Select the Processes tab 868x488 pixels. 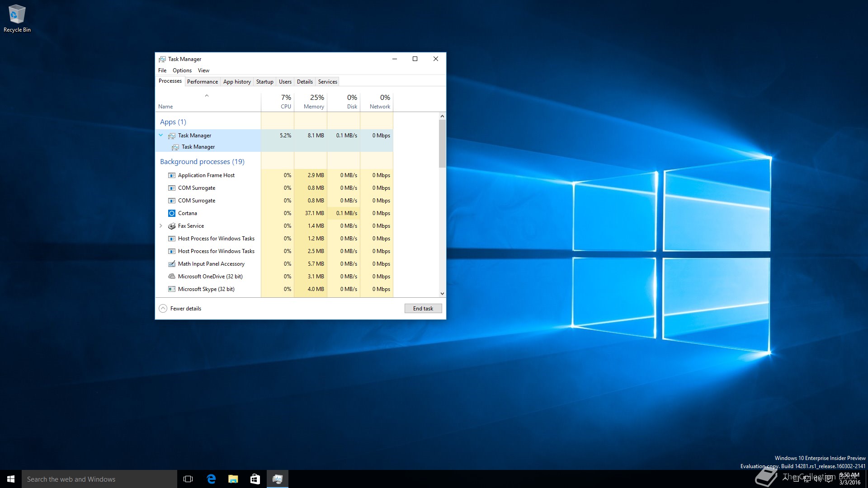pos(170,81)
